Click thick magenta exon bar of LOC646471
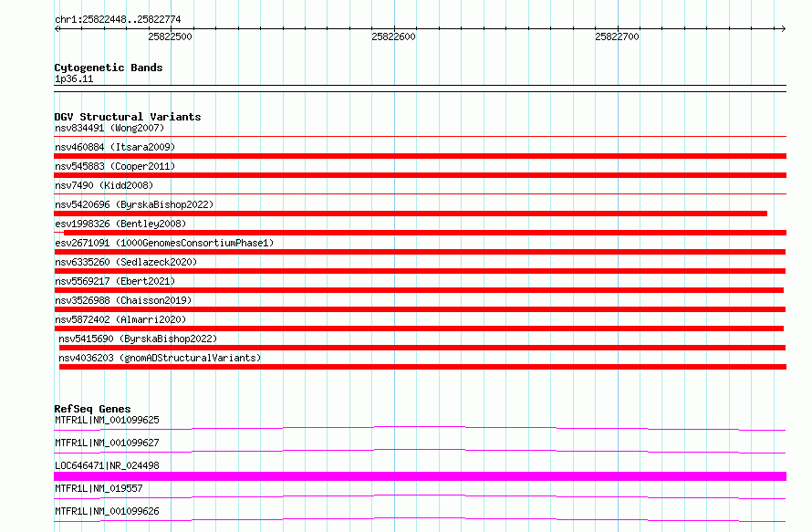The width and height of the screenshot is (812, 532). coord(420,476)
